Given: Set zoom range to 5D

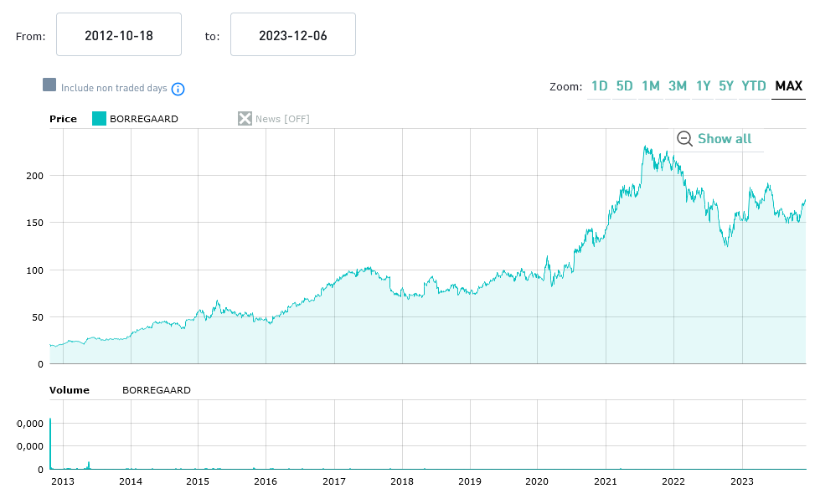Looking at the screenshot, I should 625,86.
